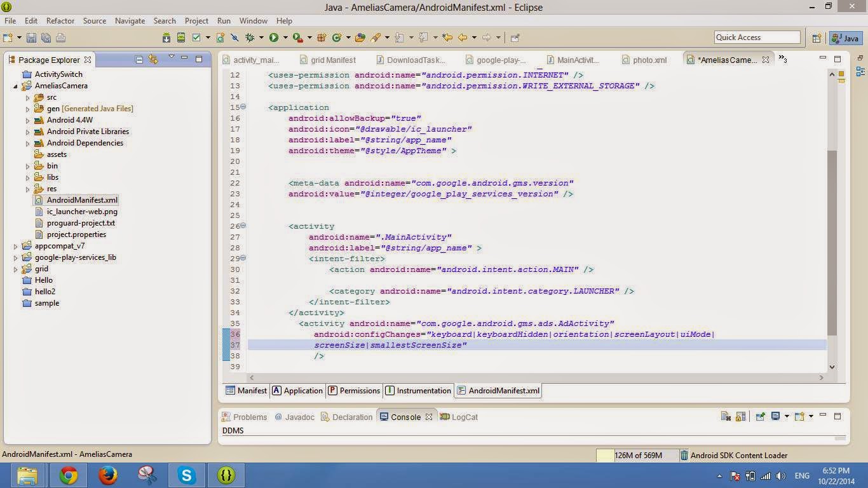Image resolution: width=868 pixels, height=488 pixels.
Task: Toggle Pin Console button
Action: (x=760, y=417)
